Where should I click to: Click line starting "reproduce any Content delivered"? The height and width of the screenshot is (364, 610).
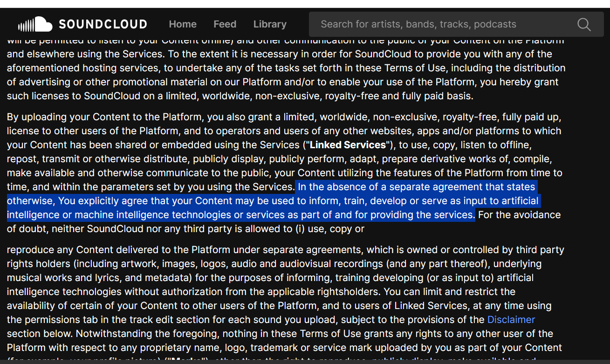286,250
